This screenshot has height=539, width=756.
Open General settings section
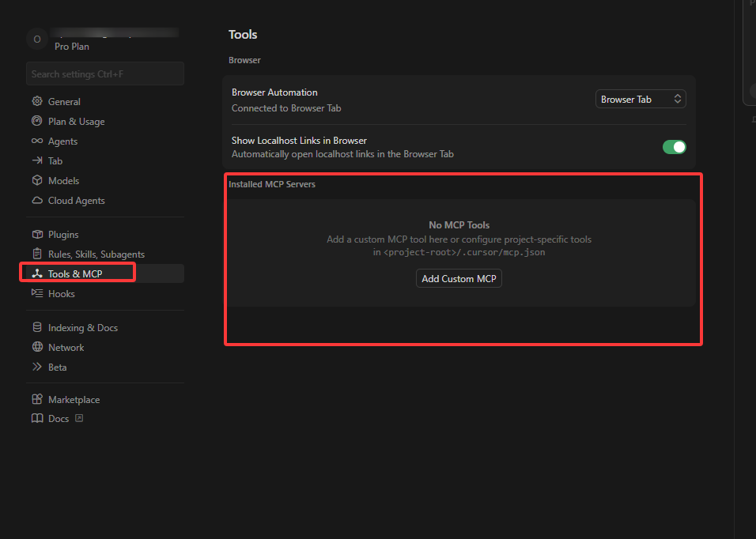click(x=105, y=102)
